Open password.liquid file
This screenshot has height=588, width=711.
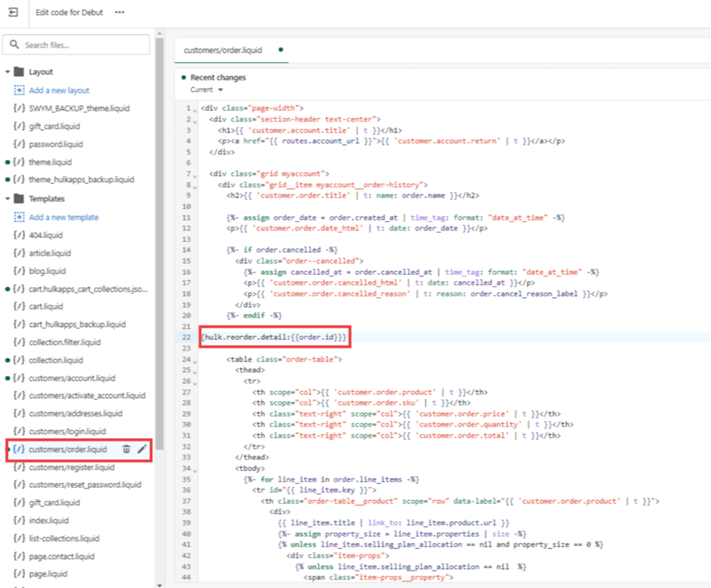[56, 144]
